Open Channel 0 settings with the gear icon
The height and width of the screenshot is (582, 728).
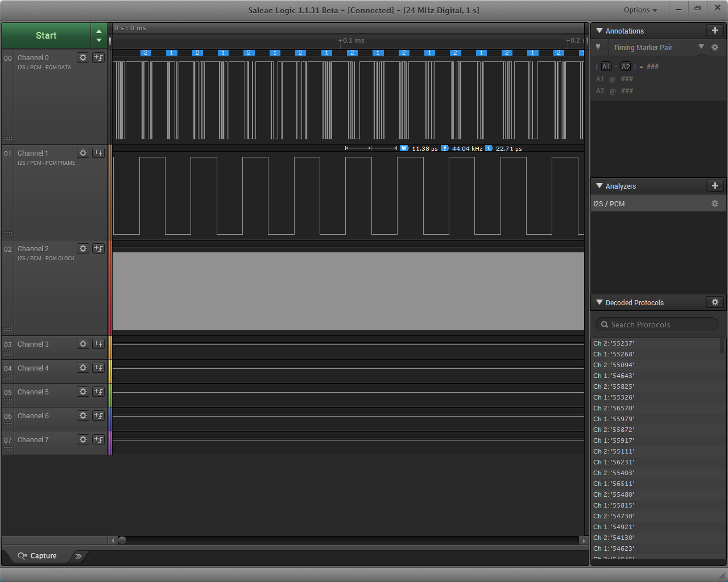[x=82, y=57]
